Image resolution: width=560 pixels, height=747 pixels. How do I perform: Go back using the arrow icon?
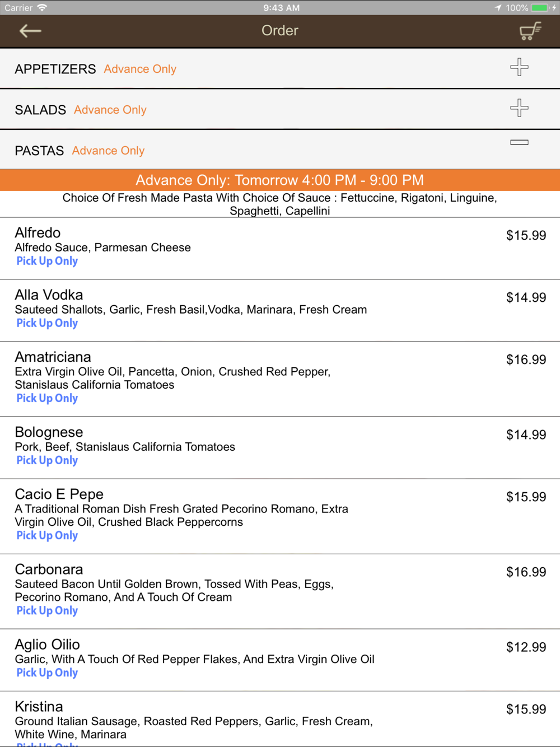click(30, 31)
